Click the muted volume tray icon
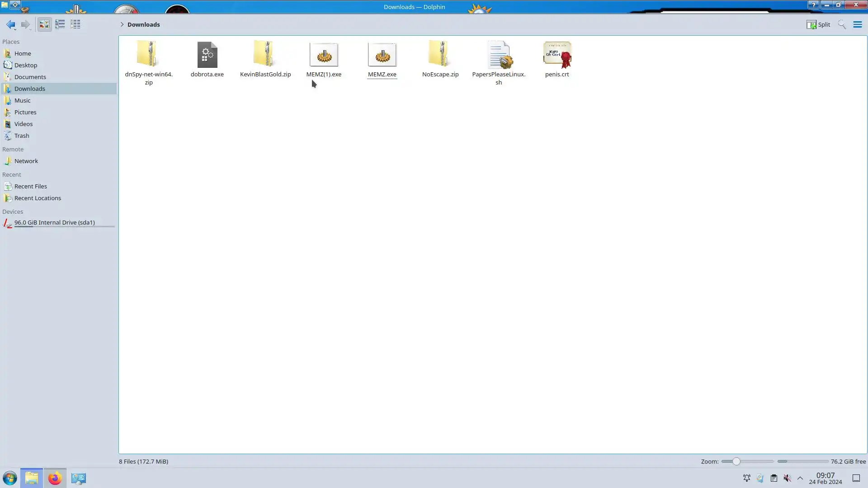This screenshot has width=868, height=488. [x=787, y=478]
